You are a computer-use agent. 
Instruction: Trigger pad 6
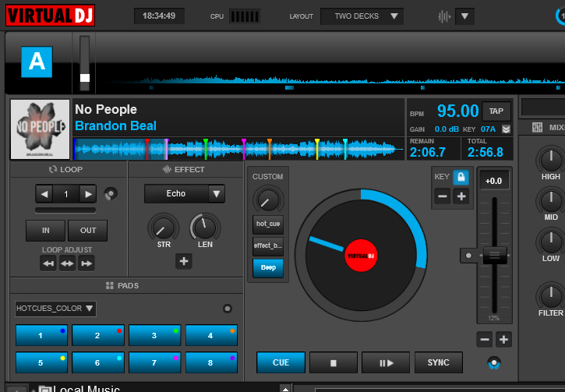pyautogui.click(x=98, y=362)
